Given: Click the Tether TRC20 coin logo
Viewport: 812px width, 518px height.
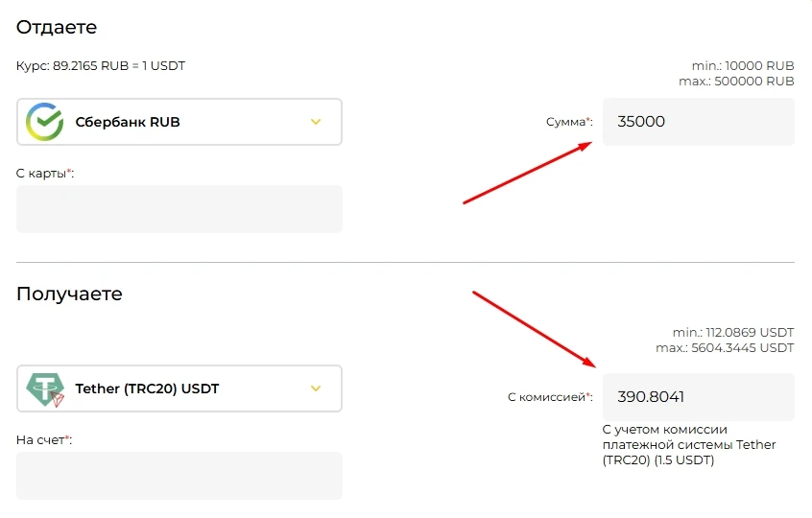Looking at the screenshot, I should (45, 389).
